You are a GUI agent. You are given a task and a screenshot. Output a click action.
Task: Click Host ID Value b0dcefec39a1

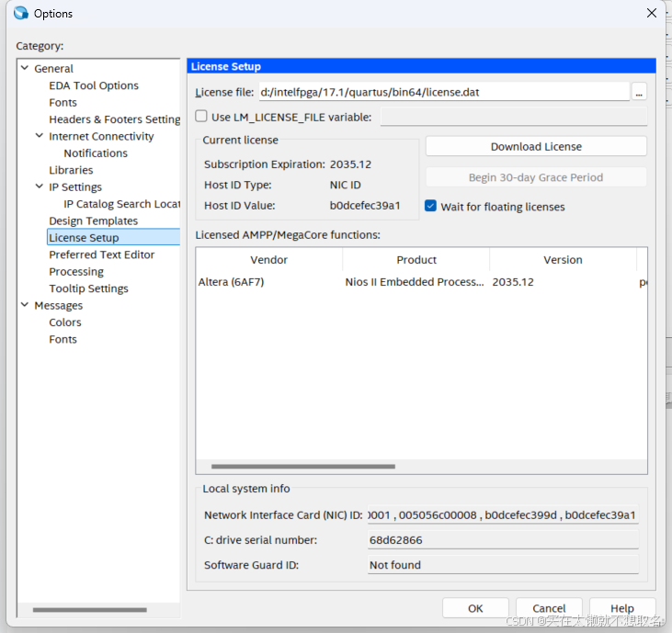(365, 206)
